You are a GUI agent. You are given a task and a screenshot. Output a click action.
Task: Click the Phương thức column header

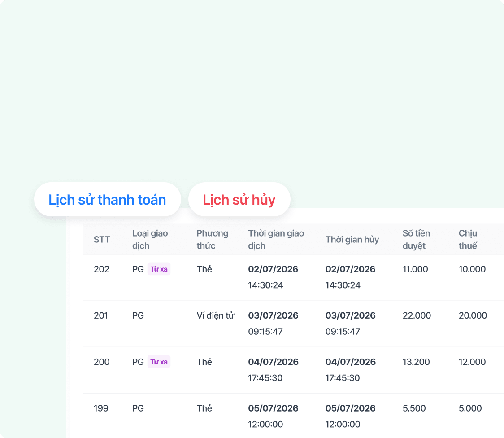(x=213, y=239)
